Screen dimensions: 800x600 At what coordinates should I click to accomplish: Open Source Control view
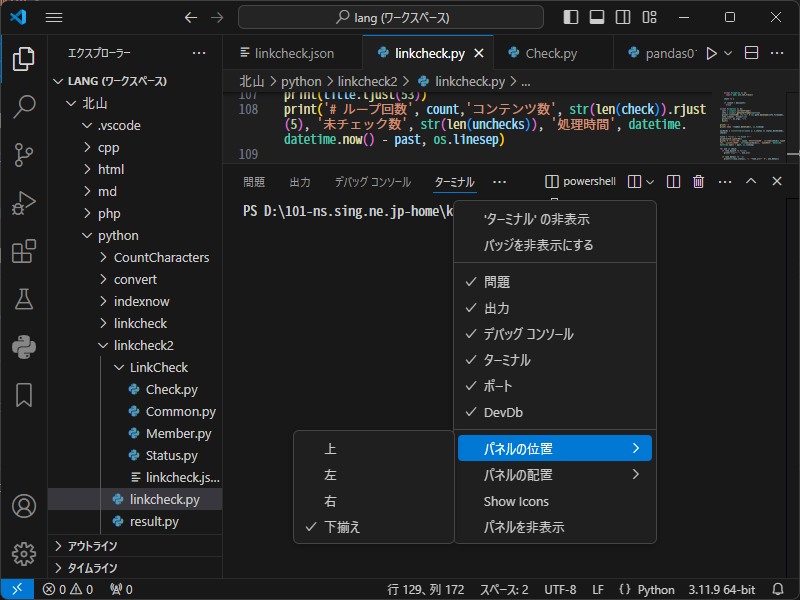(x=24, y=154)
